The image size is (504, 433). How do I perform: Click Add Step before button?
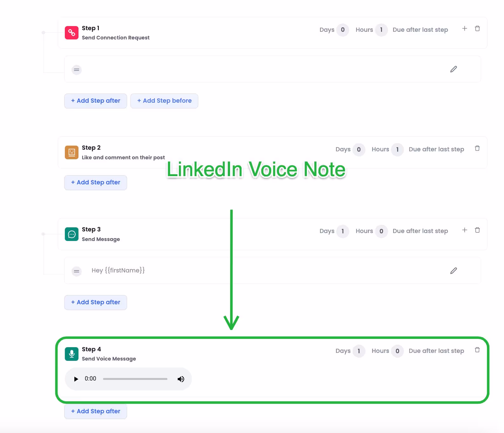pyautogui.click(x=164, y=101)
